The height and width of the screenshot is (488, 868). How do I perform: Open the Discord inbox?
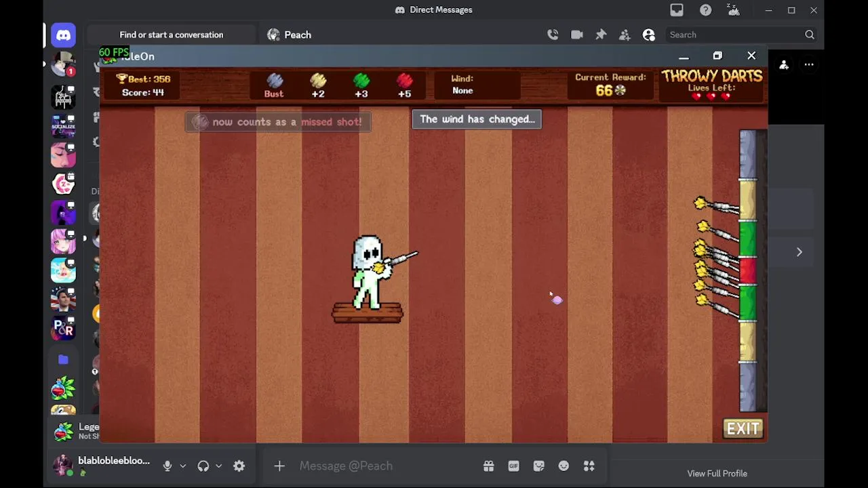tap(677, 10)
